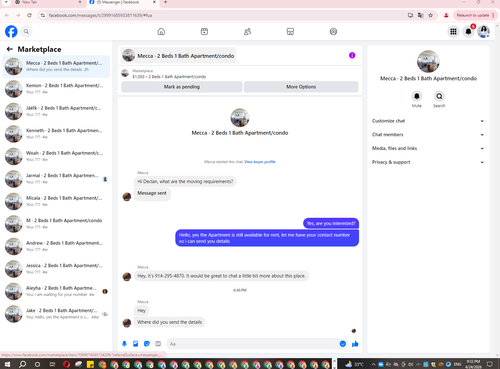This screenshot has height=369, width=500.
Task: Open the Jessica conversation in list
Action: click(x=56, y=269)
